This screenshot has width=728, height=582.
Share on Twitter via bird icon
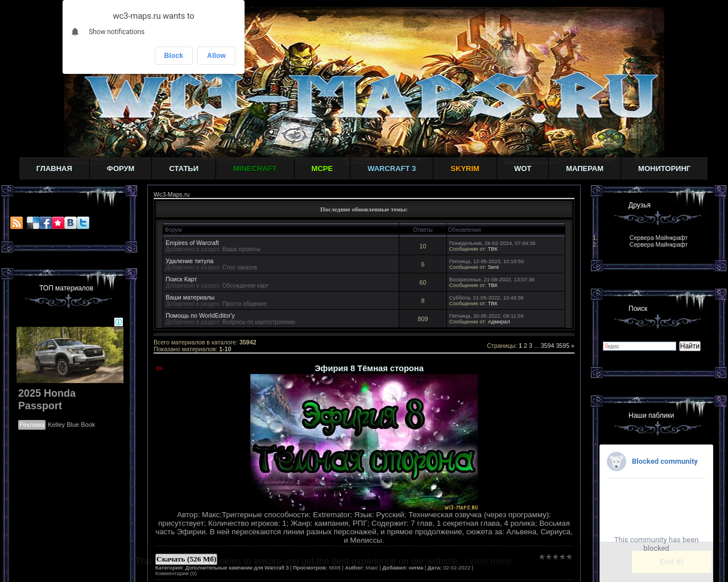[83, 223]
